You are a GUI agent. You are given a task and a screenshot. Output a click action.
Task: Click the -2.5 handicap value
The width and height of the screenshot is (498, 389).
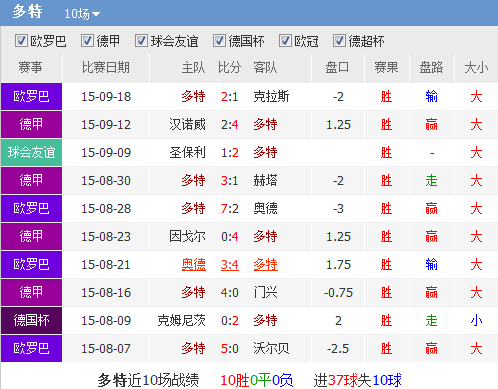point(338,349)
